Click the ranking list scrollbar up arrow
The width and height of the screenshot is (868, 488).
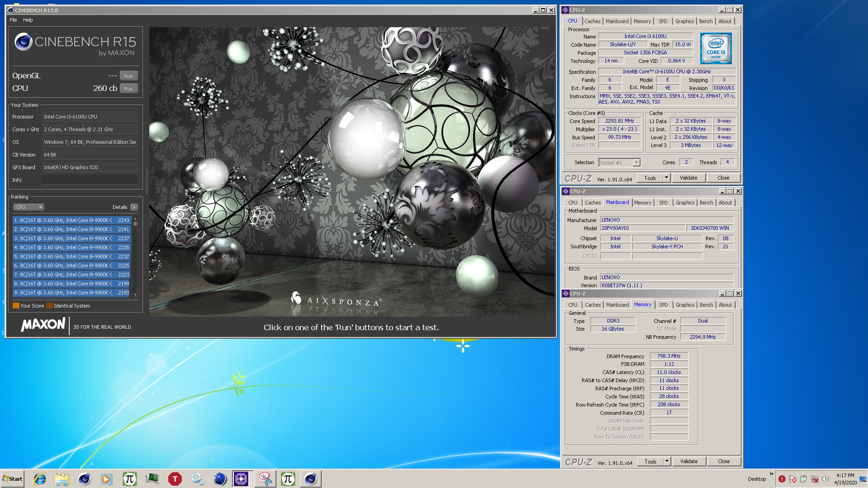click(x=135, y=219)
